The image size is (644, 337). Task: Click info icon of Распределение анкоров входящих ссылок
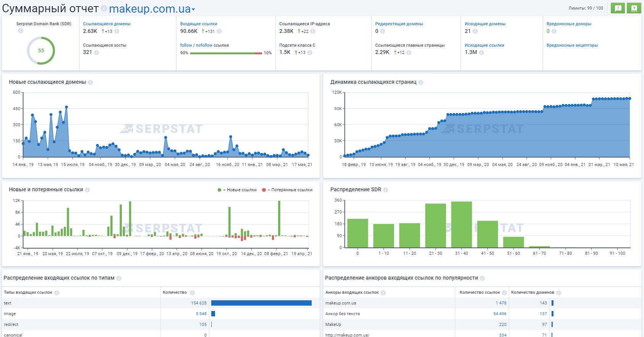click(482, 278)
